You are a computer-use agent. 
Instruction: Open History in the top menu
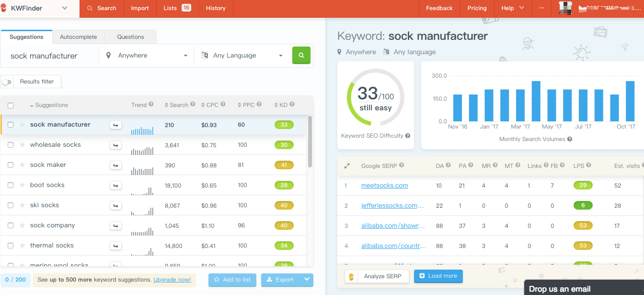[x=216, y=8]
